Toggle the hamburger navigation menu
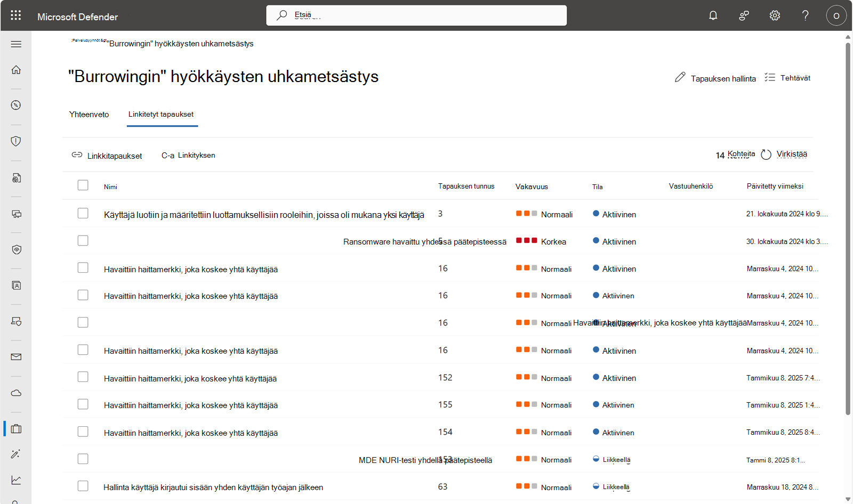This screenshot has height=504, width=853. click(16, 44)
